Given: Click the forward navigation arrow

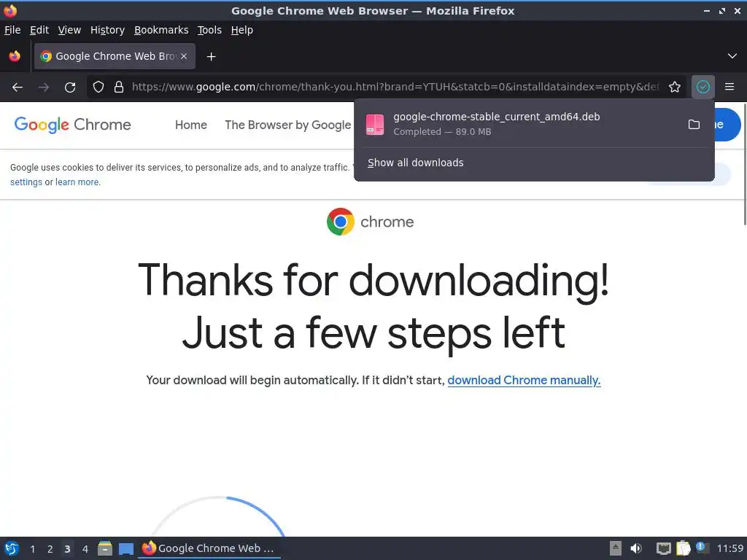Looking at the screenshot, I should (44, 87).
